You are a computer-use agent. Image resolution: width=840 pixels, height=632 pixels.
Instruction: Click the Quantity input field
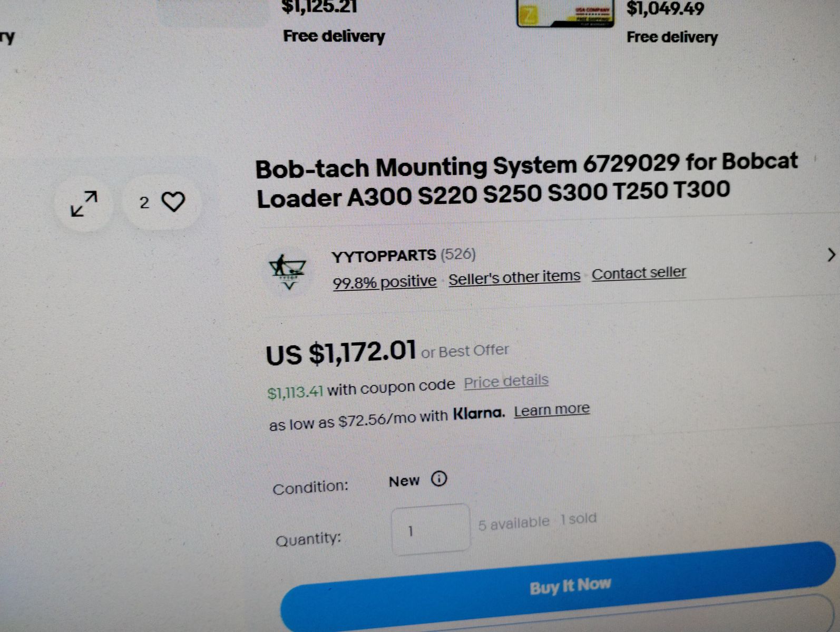(430, 529)
